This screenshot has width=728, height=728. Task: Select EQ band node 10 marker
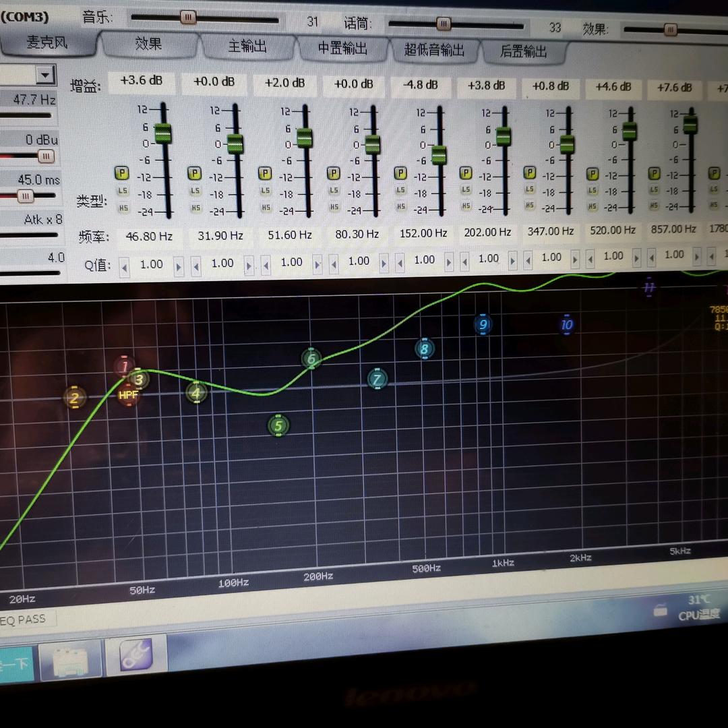click(x=566, y=325)
